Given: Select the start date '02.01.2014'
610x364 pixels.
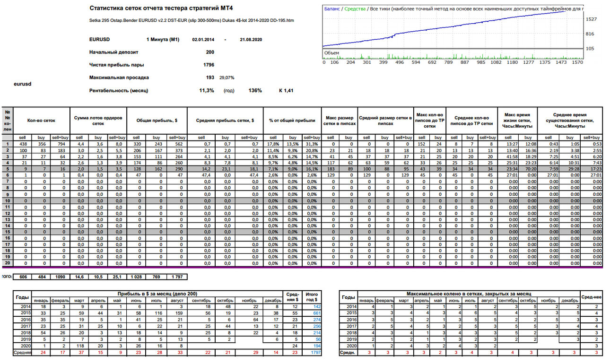Looking at the screenshot, I should (203, 40).
